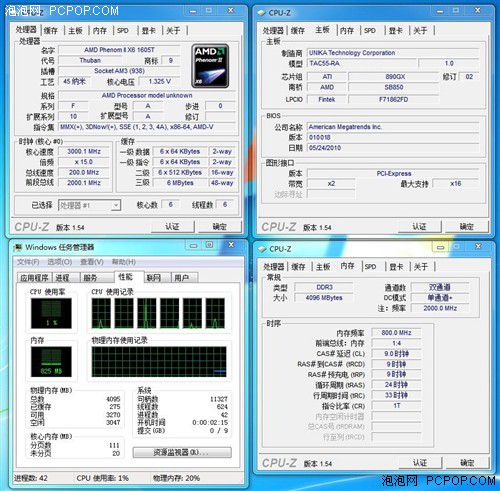Click the CPU-Z icon in memory window title
The image size is (500, 491).
pyautogui.click(x=262, y=249)
